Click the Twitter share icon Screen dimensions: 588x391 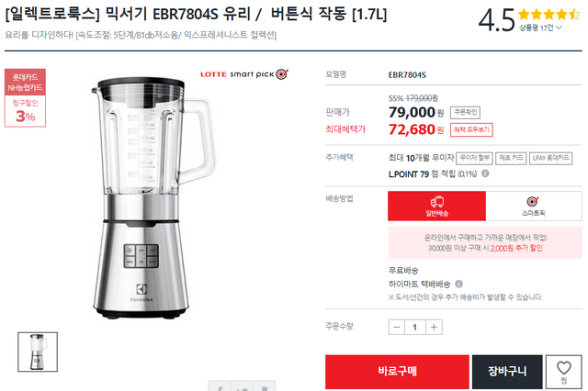coord(242,387)
